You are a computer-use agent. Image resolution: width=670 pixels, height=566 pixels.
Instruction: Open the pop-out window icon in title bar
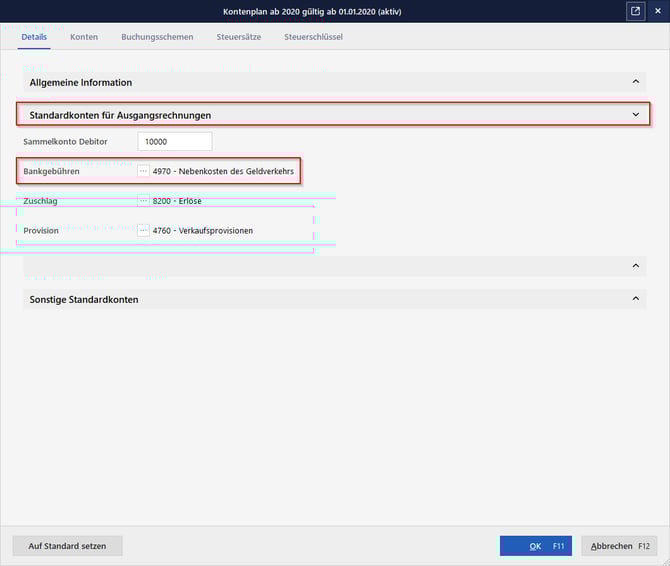[x=635, y=11]
